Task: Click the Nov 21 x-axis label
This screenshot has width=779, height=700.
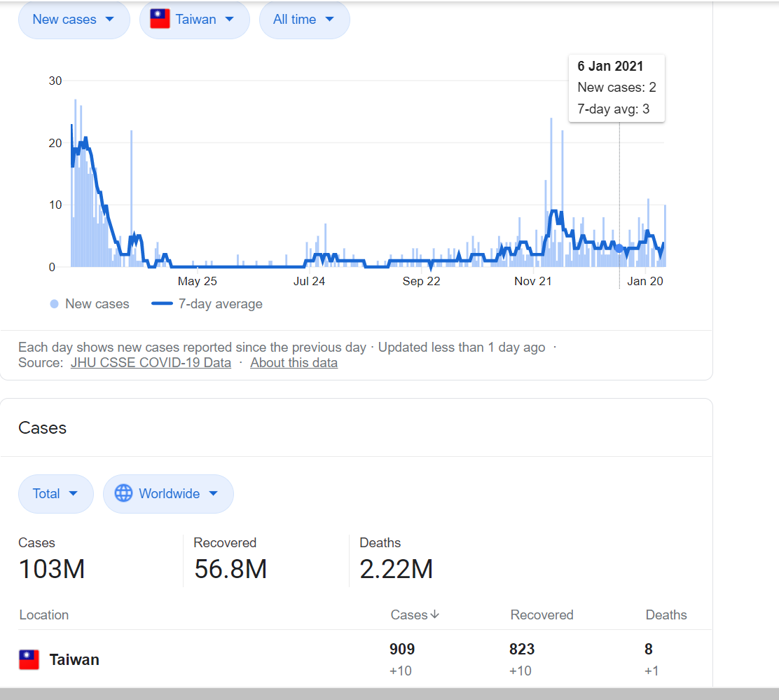Action: pyautogui.click(x=533, y=281)
